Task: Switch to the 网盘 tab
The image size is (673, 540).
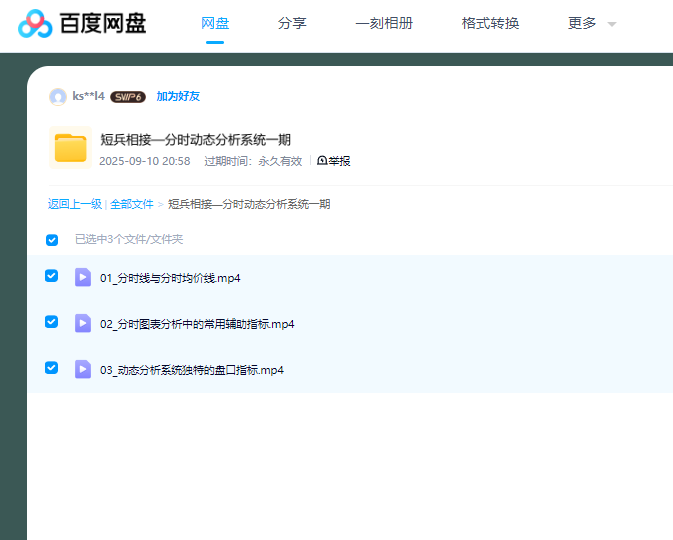Action: (215, 23)
